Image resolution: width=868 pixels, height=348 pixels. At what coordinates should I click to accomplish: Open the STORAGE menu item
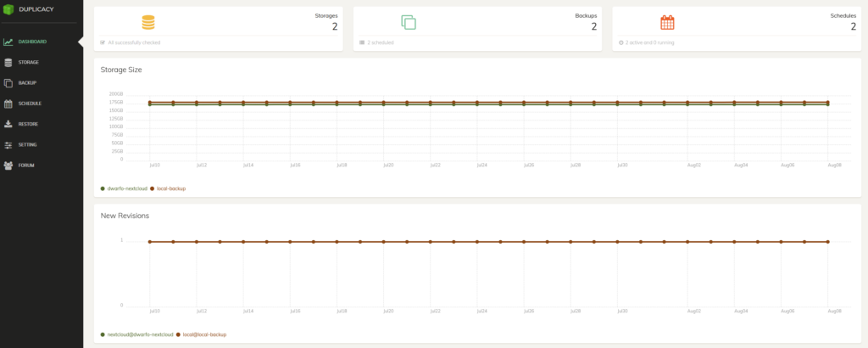[x=29, y=62]
